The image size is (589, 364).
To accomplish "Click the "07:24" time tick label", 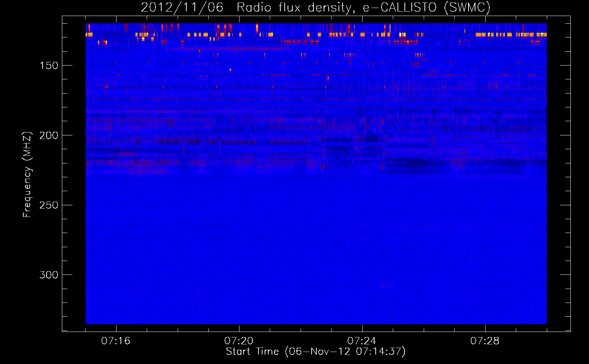I will pyautogui.click(x=362, y=341).
